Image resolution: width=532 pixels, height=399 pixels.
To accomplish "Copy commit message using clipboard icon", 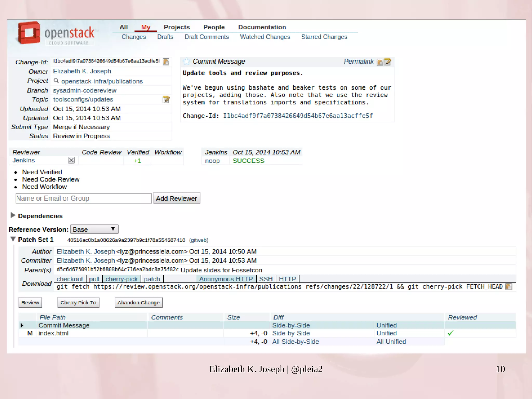I will [380, 62].
